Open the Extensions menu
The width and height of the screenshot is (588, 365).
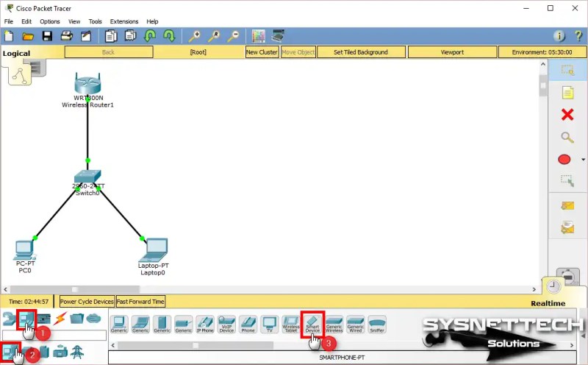(124, 21)
